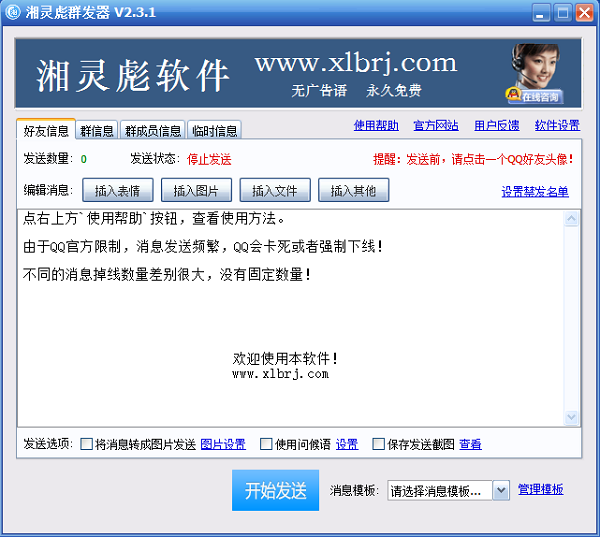This screenshot has width=600, height=537.
Task: Open the 使用帮助 link
Action: coord(376,125)
